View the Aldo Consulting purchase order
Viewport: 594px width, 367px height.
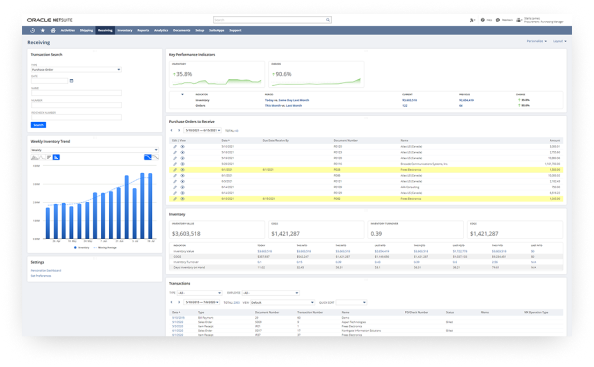182,187
